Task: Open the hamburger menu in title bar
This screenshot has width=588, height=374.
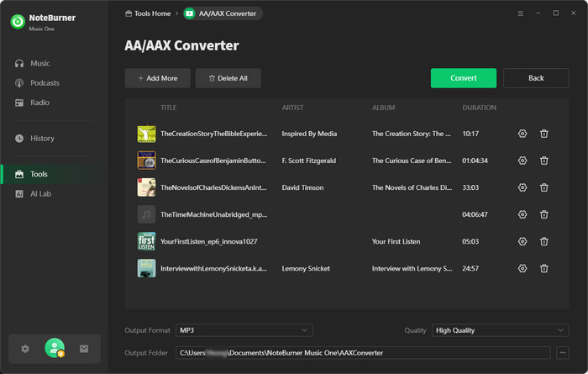Action: click(x=521, y=13)
